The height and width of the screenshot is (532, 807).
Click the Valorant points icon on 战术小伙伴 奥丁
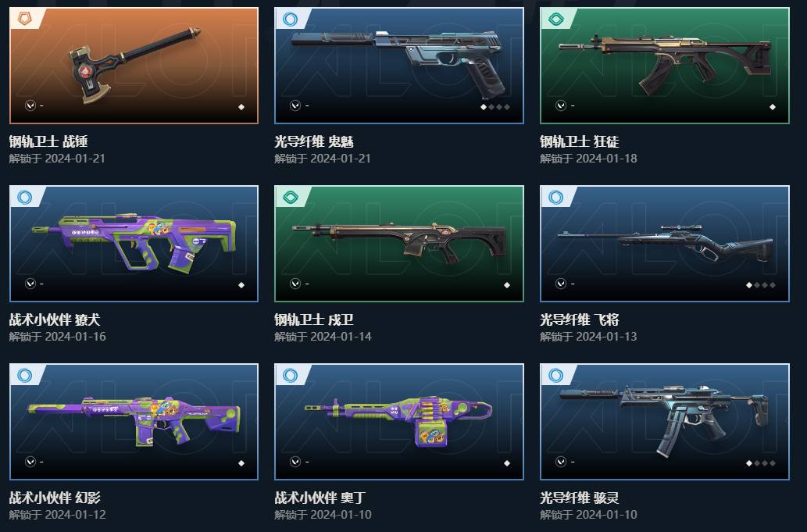pyautogui.click(x=295, y=462)
